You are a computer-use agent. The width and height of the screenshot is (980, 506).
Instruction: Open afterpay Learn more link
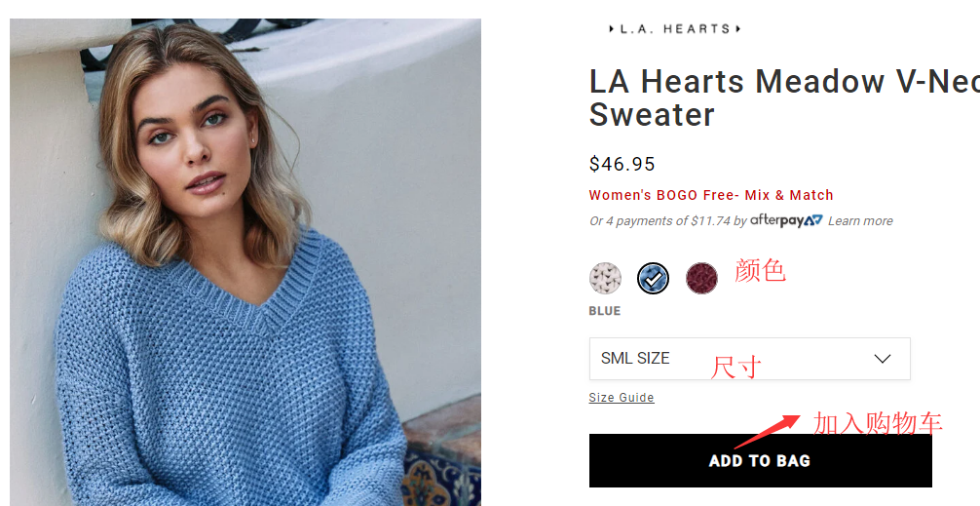pyautogui.click(x=860, y=220)
